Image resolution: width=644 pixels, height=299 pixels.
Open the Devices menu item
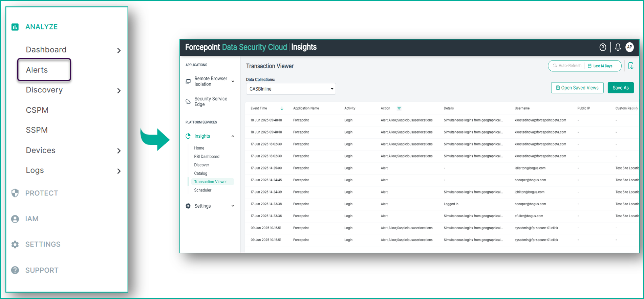click(x=41, y=150)
